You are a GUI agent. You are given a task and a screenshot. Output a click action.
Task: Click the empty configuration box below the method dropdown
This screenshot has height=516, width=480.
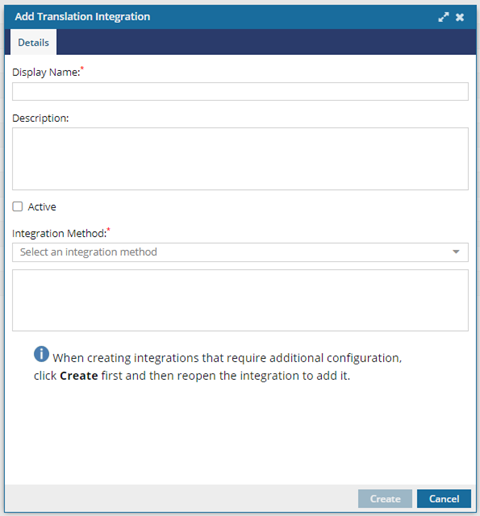pyautogui.click(x=240, y=300)
